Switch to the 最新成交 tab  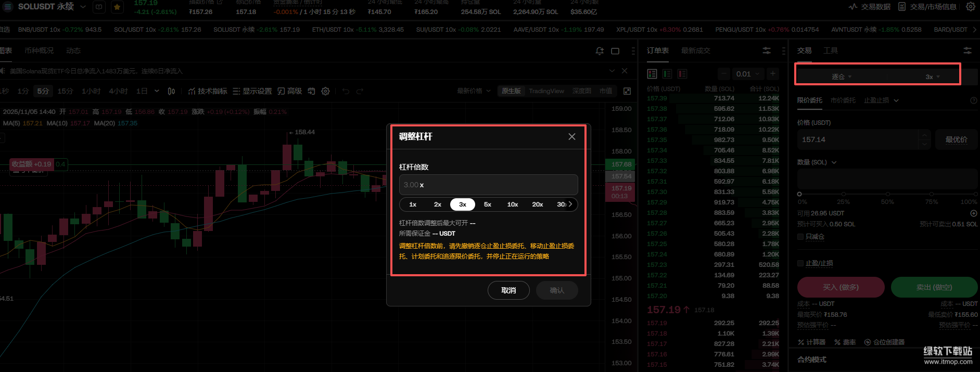click(x=695, y=50)
